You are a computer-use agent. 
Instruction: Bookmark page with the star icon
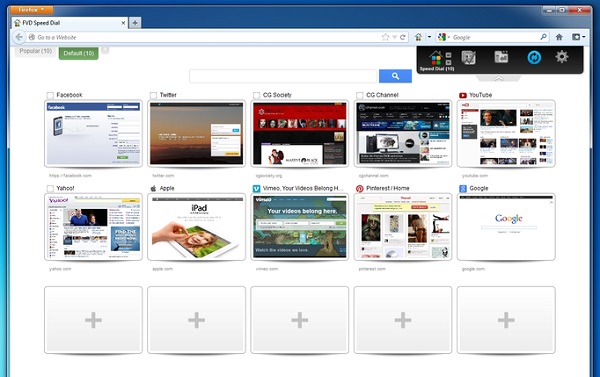(x=385, y=37)
